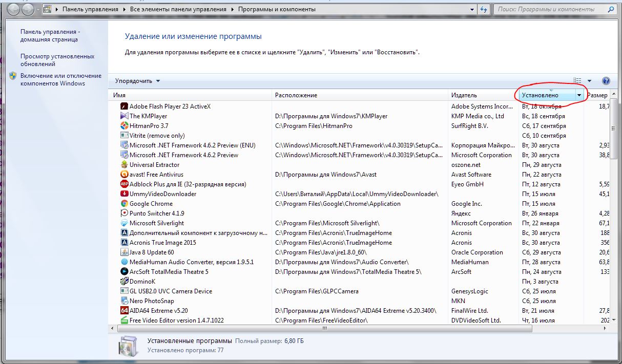The height and width of the screenshot is (364, 622).
Task: Click the D:\Программы для Windows7\Avast path
Action: [325, 175]
